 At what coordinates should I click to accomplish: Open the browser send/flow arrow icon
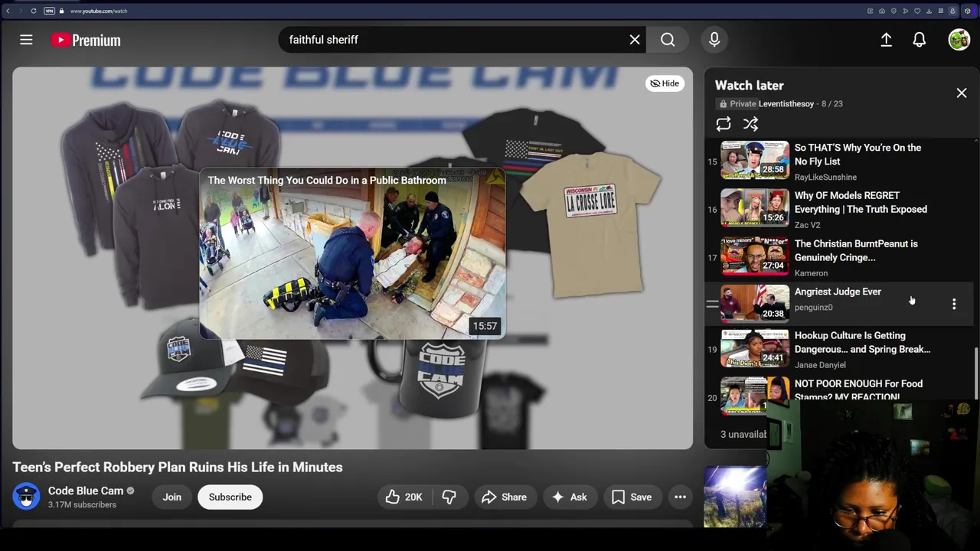(906, 11)
